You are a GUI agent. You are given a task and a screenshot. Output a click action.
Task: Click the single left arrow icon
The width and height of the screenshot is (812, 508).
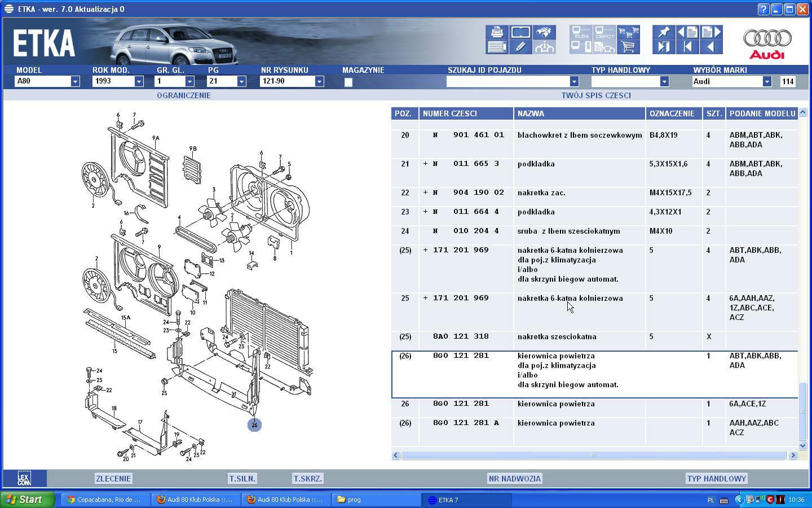click(x=711, y=47)
